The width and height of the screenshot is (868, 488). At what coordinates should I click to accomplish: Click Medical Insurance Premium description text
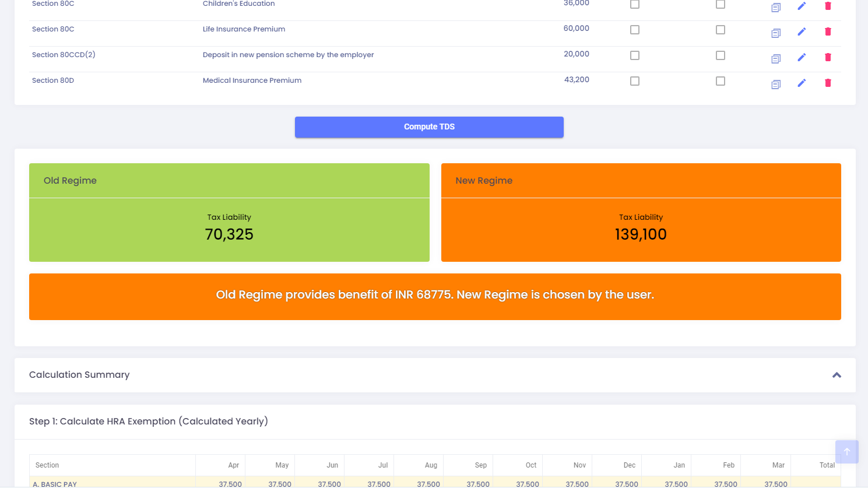coord(252,80)
